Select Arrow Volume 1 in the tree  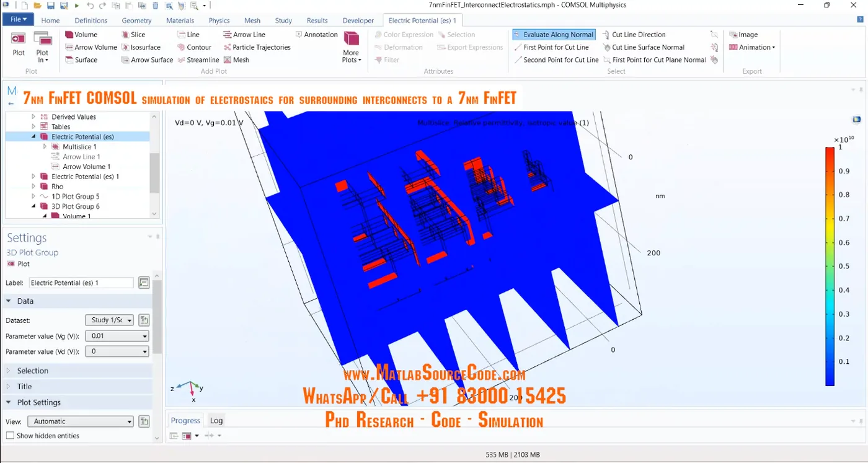click(x=86, y=167)
